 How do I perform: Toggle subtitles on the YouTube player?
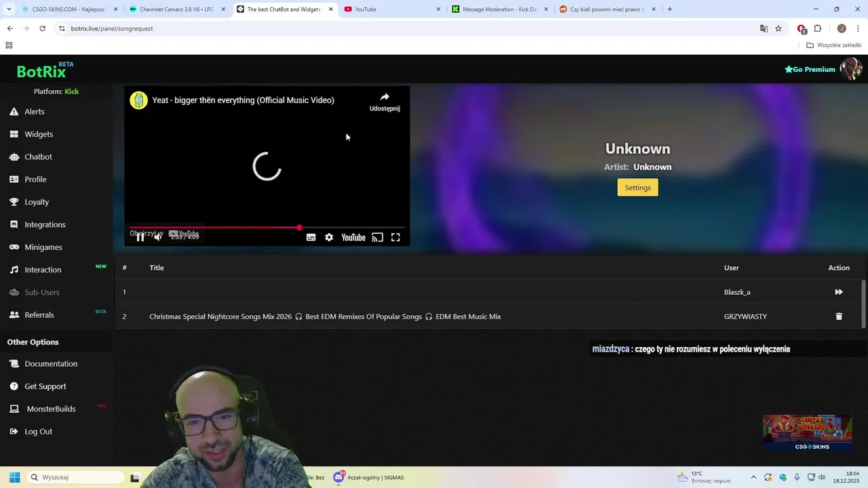click(x=311, y=237)
